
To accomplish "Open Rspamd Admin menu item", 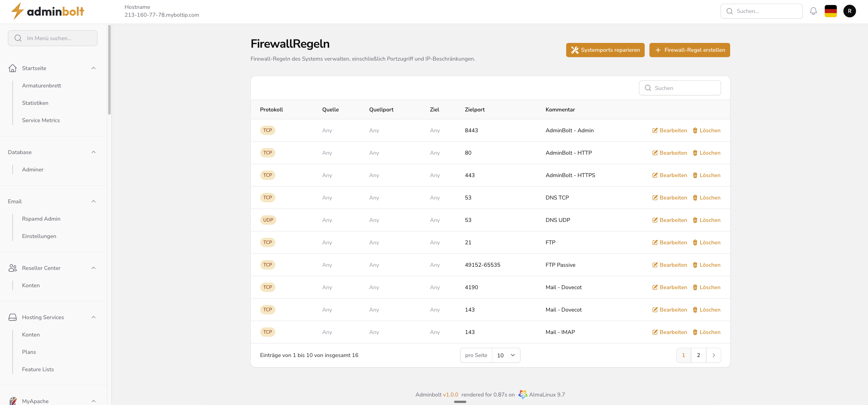I will pyautogui.click(x=41, y=219).
